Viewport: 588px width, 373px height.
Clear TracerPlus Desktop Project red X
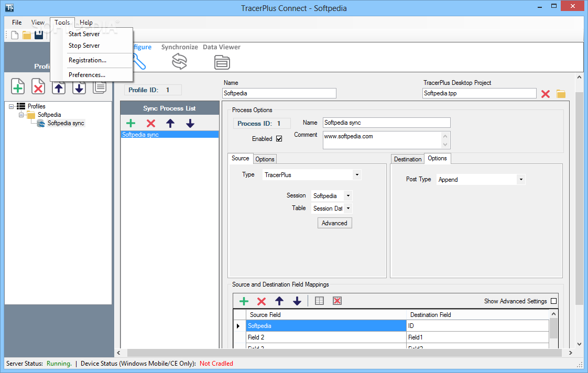pyautogui.click(x=546, y=94)
